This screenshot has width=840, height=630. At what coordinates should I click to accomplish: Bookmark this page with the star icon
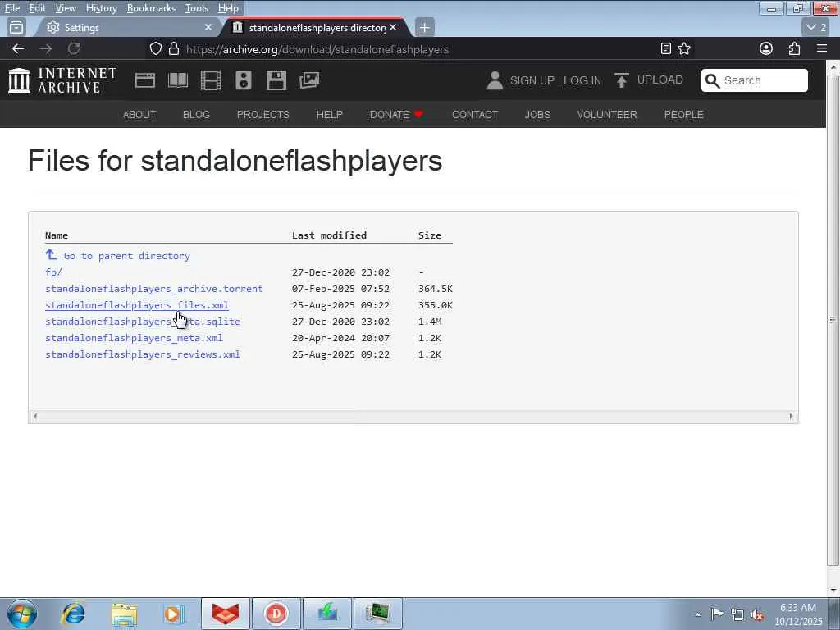[x=684, y=48]
